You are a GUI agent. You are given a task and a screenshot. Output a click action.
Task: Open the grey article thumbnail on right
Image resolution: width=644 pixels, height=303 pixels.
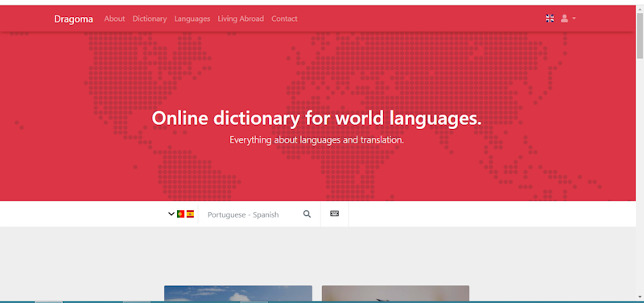pos(395,293)
